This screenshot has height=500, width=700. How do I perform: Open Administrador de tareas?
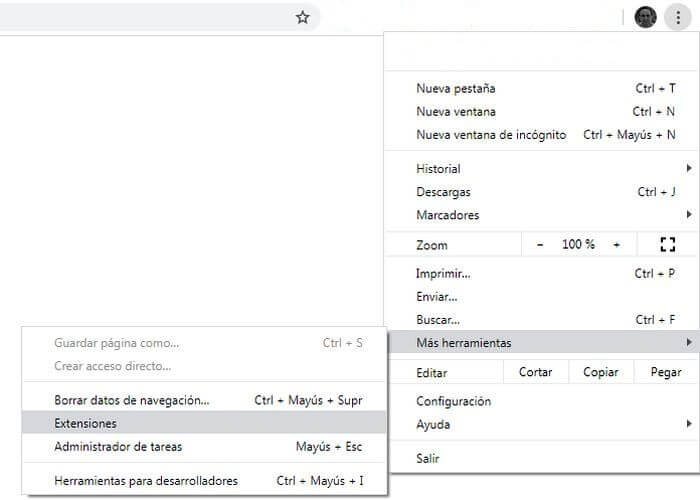tap(204, 446)
